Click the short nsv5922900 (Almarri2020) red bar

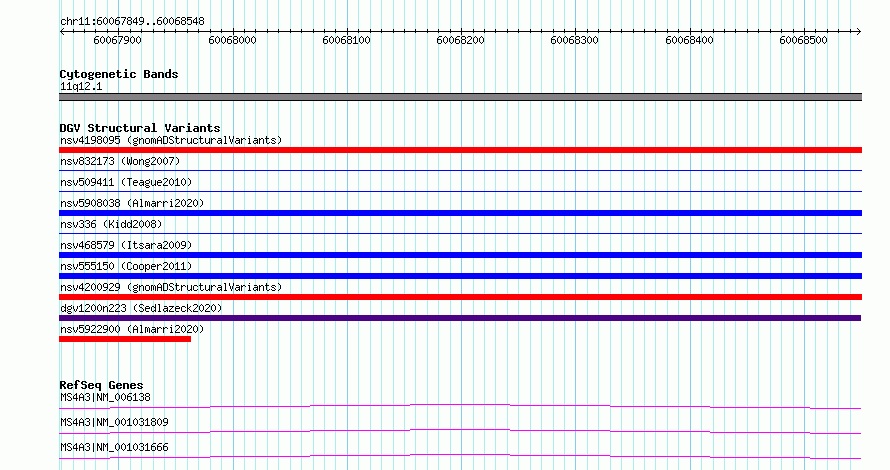(125, 339)
